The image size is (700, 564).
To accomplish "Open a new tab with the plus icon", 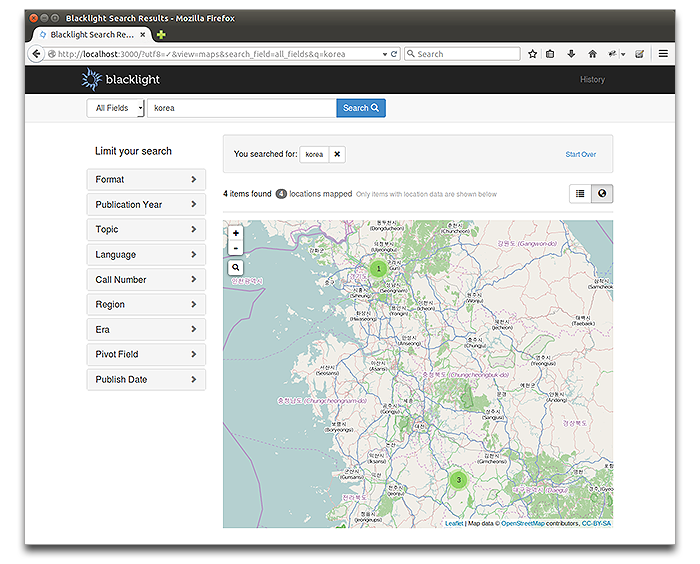I will 161,34.
